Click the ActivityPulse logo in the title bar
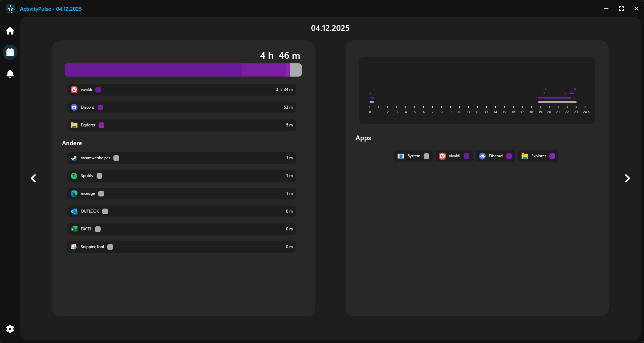The width and height of the screenshot is (644, 343). click(10, 9)
